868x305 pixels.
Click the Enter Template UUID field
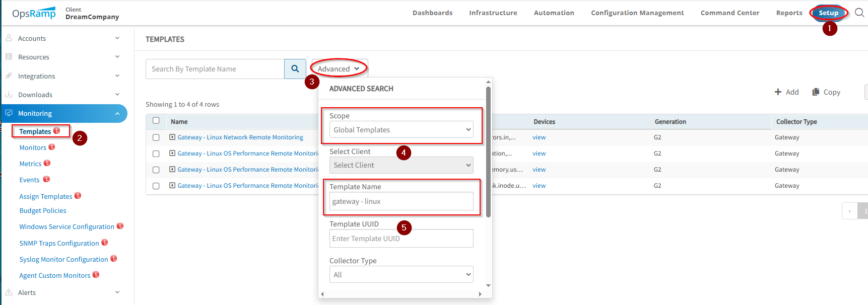pos(401,238)
